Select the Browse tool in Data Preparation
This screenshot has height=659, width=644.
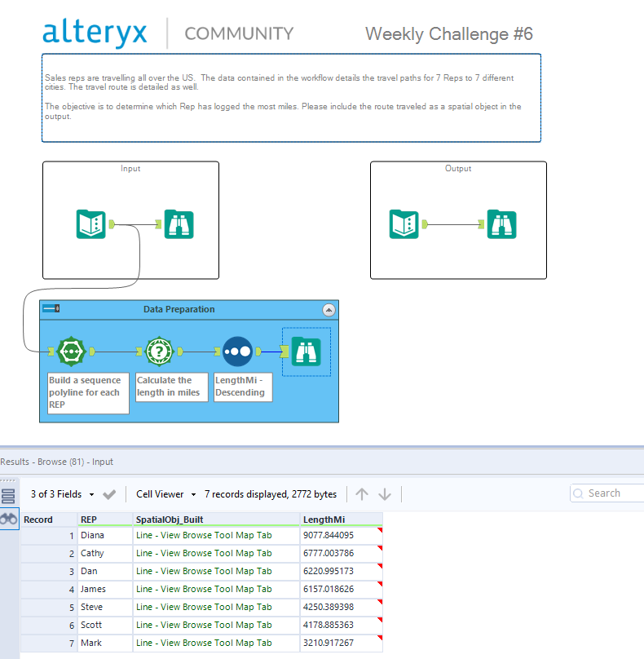coord(307,352)
